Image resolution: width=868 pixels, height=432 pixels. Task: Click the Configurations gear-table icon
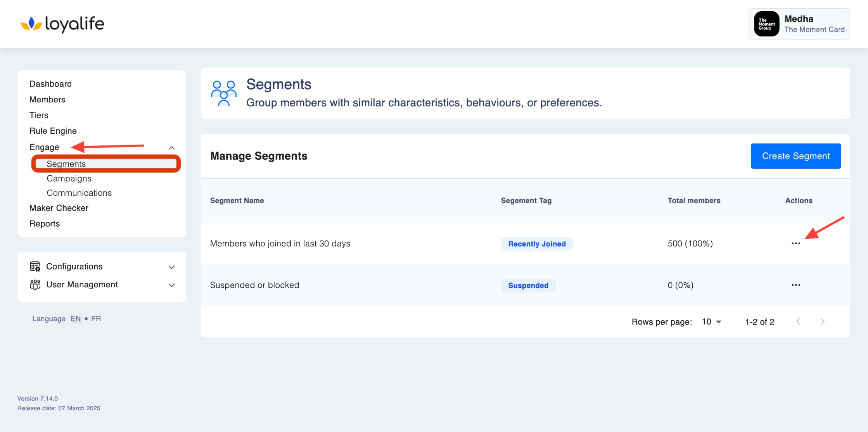click(35, 266)
